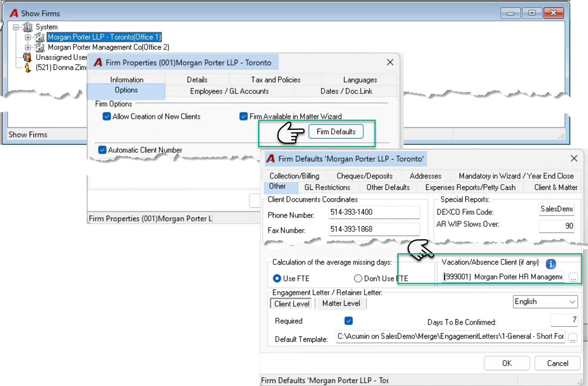This screenshot has width=588, height=386.
Task: Maximize the Show Firms window
Action: (532, 13)
